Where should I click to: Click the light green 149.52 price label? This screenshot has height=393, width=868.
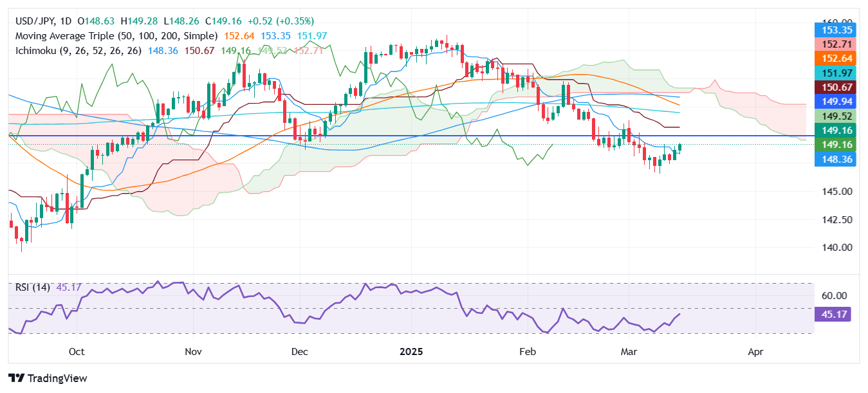point(836,116)
